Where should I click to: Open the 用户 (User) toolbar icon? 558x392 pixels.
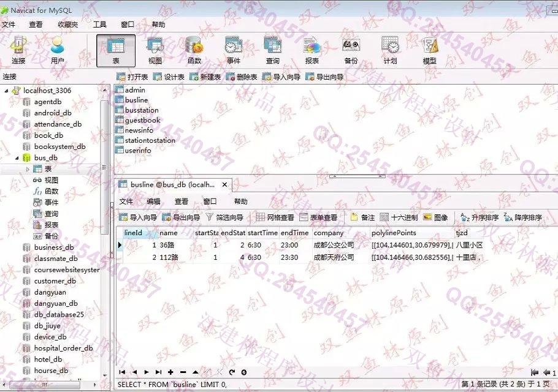[x=57, y=50]
